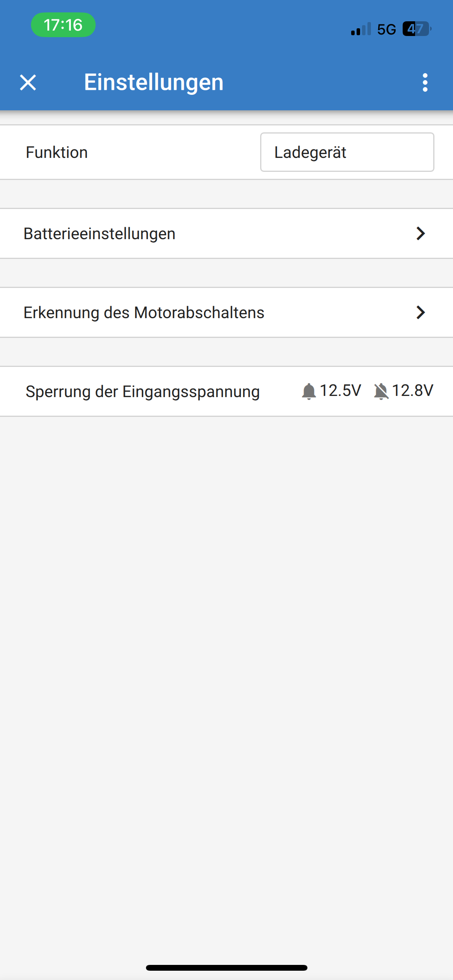Image resolution: width=453 pixels, height=980 pixels.
Task: Open Batterieeinstellungen
Action: tap(100, 234)
